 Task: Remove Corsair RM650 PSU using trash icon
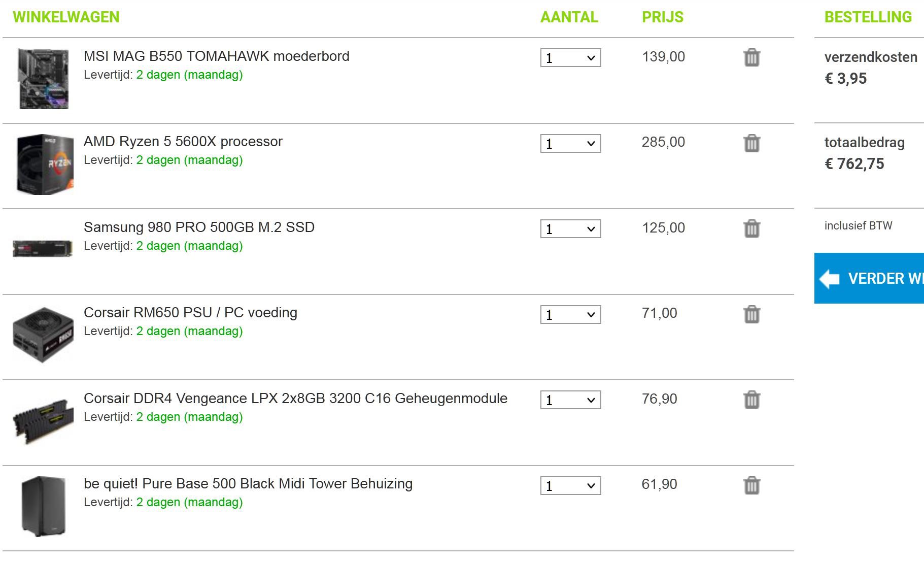click(751, 314)
